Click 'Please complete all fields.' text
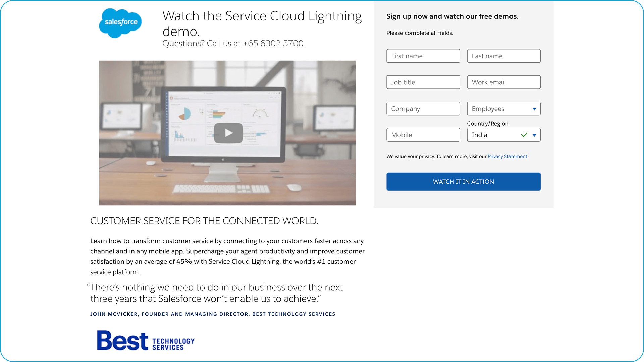644x362 pixels. coord(420,33)
